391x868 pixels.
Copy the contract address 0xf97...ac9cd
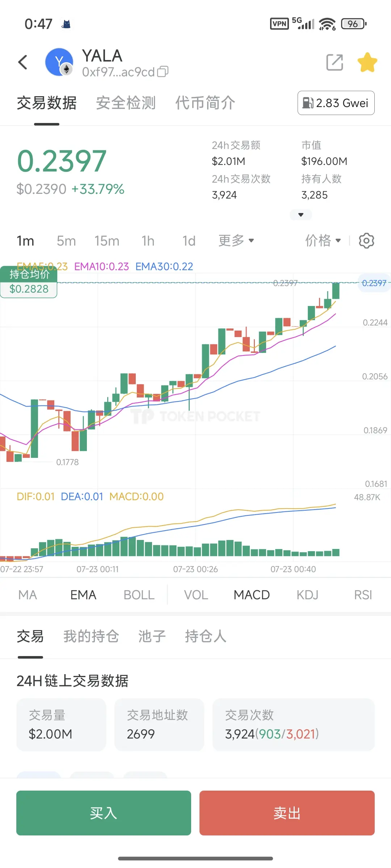click(163, 72)
